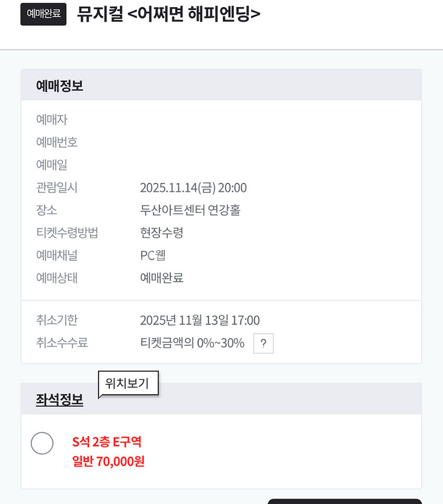
Task: Click the red S석 2층 E구역 seat label
Action: coord(107,442)
